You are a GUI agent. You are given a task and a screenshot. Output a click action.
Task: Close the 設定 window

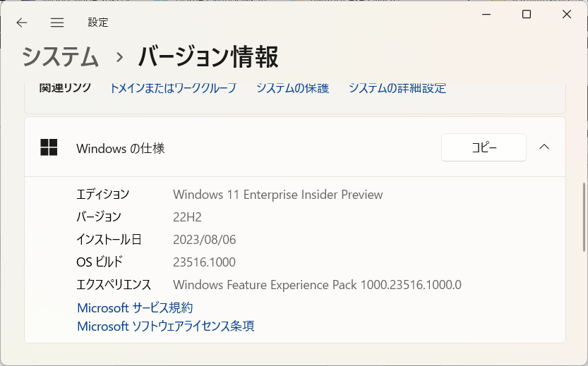point(566,14)
